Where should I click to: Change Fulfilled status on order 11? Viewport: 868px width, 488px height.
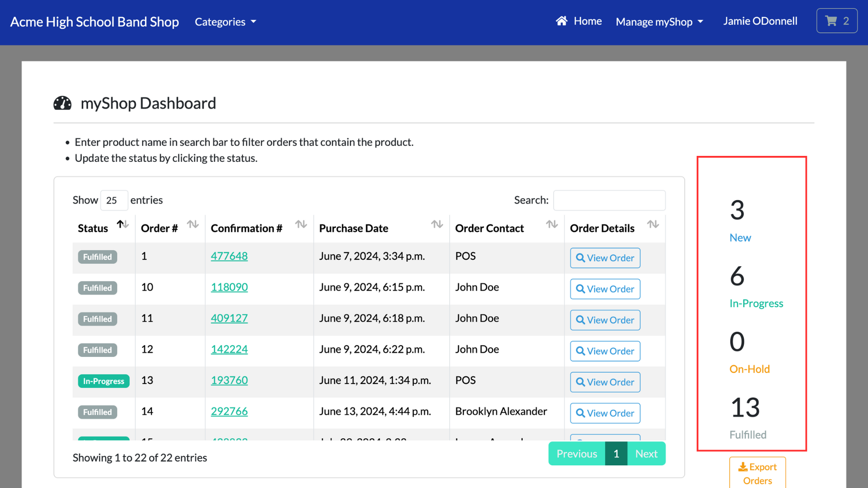pyautogui.click(x=98, y=319)
